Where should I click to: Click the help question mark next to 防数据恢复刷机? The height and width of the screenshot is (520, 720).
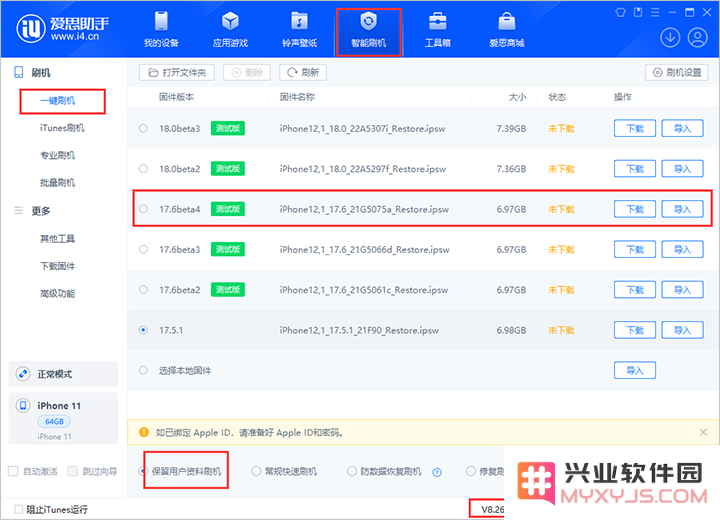(437, 472)
